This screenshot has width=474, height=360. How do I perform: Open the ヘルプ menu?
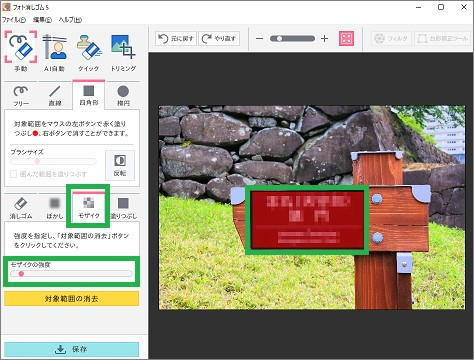point(70,20)
